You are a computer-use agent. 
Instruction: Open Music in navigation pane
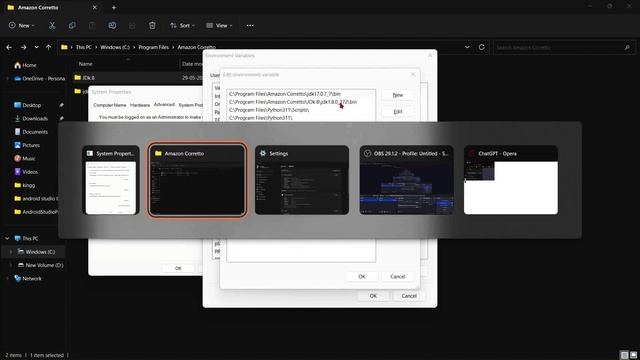point(28,158)
